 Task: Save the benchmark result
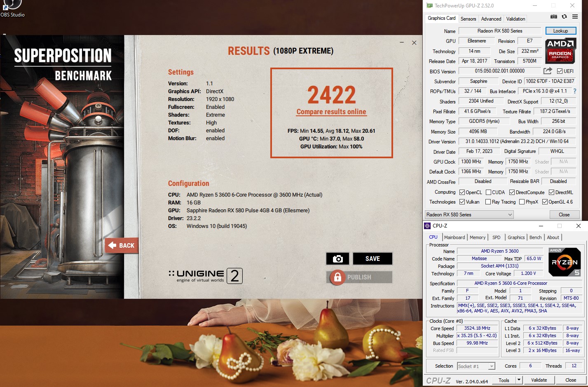[372, 258]
